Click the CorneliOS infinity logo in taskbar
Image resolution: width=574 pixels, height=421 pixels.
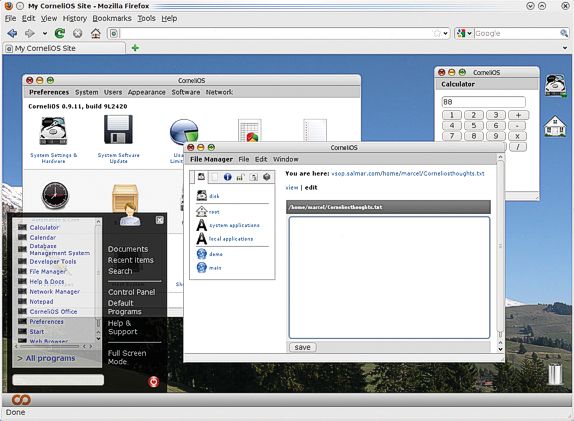tap(21, 400)
